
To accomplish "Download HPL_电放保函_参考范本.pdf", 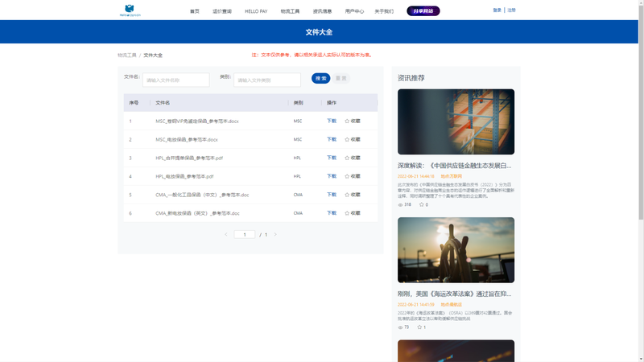I will pos(332,176).
